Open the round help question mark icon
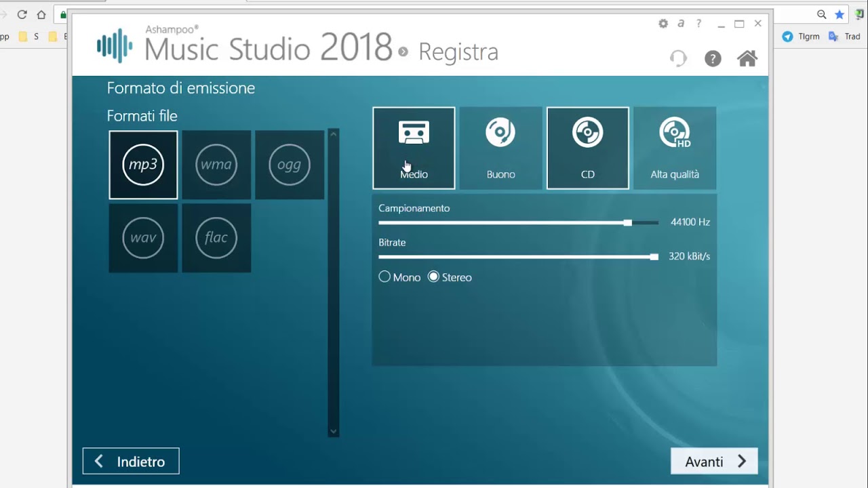The width and height of the screenshot is (868, 488). (713, 58)
